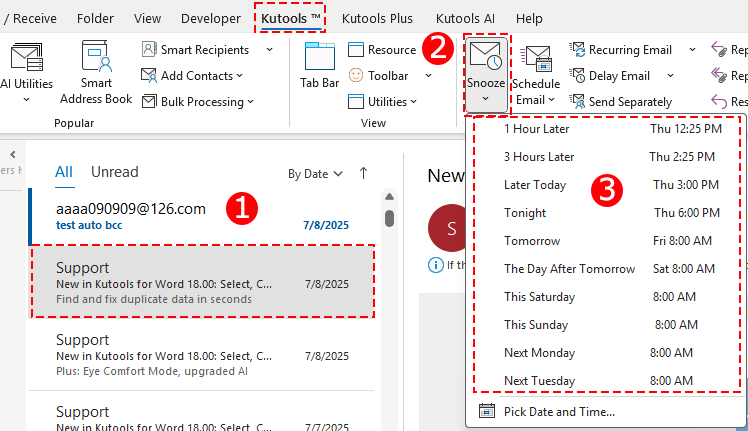Open the Toolbar dropdown arrow
Image resolution: width=748 pixels, height=431 pixels.
(x=428, y=75)
